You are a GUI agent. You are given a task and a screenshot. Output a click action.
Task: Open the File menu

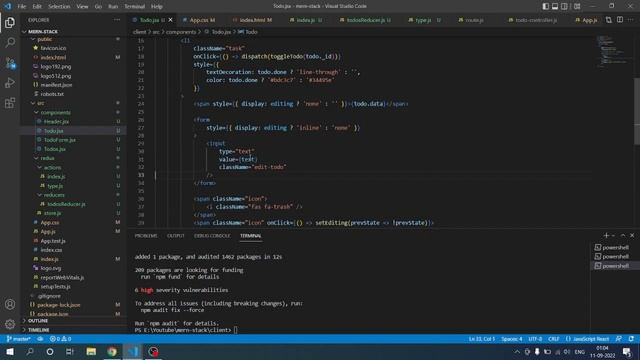(x=22, y=6)
